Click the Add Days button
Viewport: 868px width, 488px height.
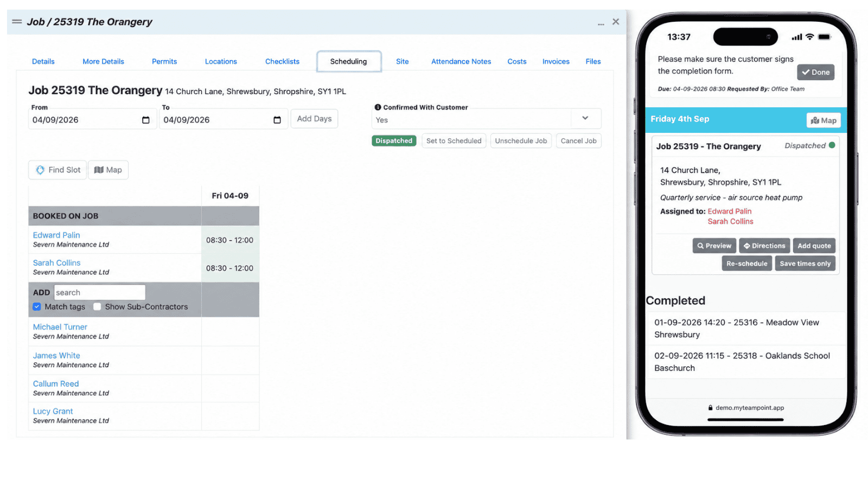point(314,119)
